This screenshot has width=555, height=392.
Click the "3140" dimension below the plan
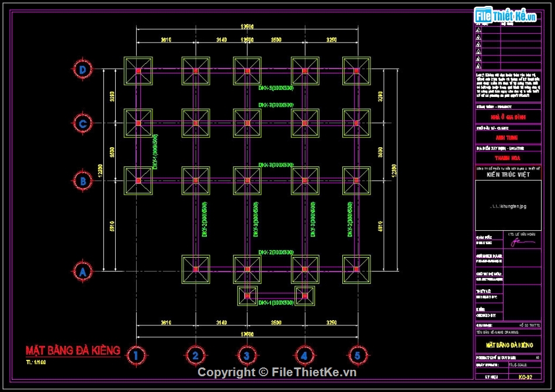[221, 322]
